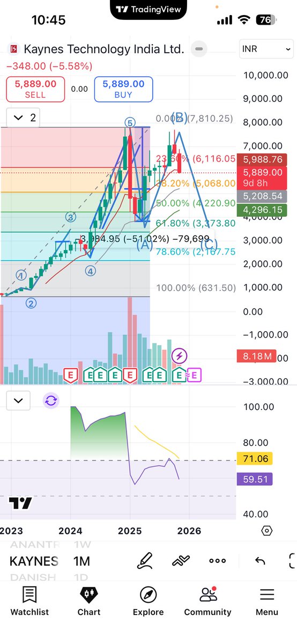The width and height of the screenshot is (297, 644).
Task: Expand the lower pane legend chevron
Action: [x=18, y=400]
